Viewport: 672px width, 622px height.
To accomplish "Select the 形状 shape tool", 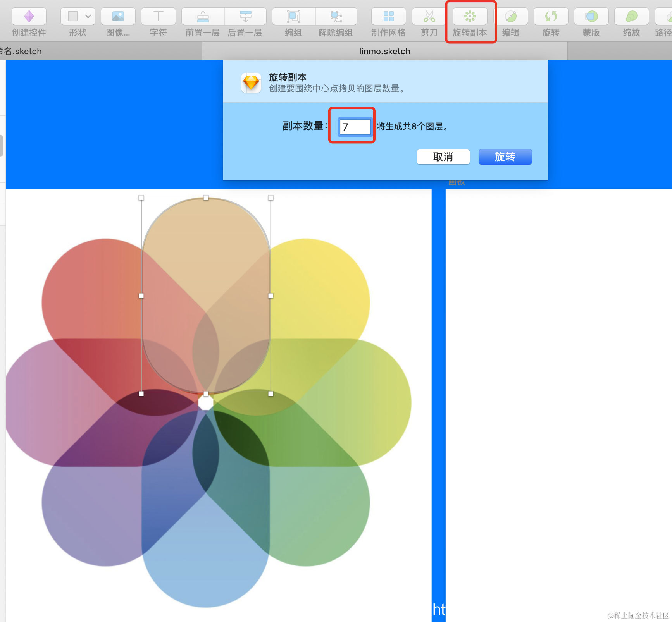I will pyautogui.click(x=73, y=16).
